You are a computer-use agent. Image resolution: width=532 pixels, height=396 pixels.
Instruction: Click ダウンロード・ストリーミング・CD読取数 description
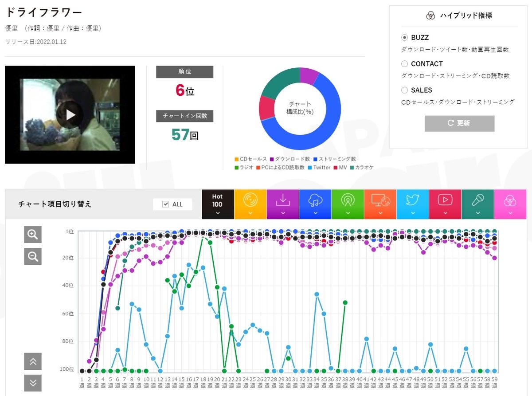pyautogui.click(x=455, y=76)
